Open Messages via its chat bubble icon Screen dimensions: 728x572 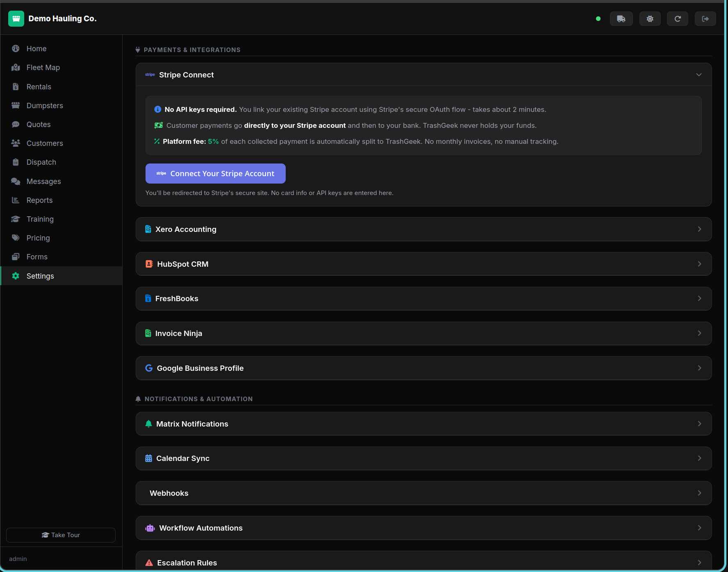coord(16,181)
